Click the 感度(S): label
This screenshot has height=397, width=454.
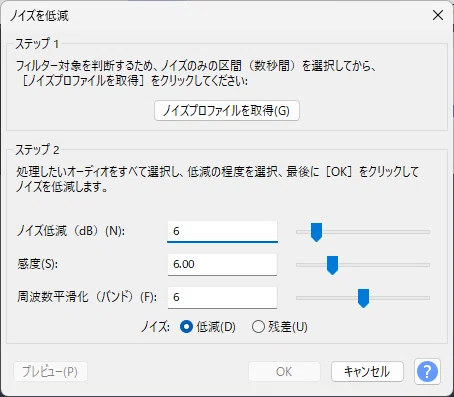tap(37, 264)
